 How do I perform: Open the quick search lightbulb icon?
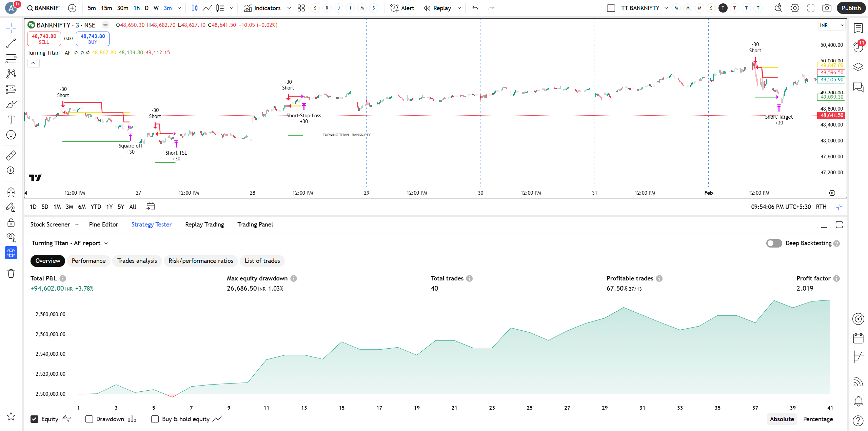click(x=778, y=8)
